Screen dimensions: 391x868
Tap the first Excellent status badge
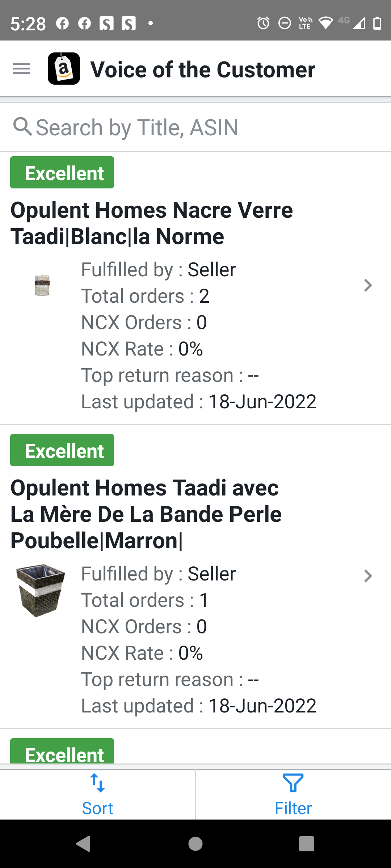click(x=62, y=173)
